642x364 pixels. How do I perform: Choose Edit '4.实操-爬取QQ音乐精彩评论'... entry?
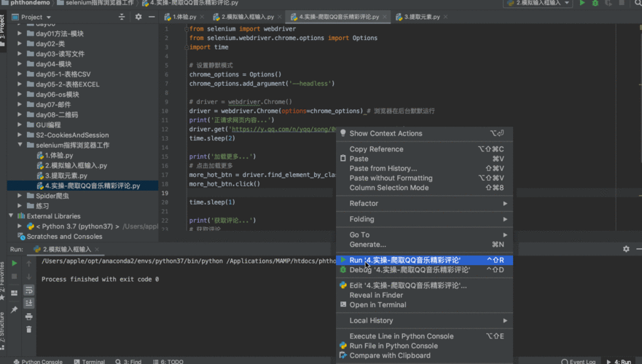tap(424, 285)
